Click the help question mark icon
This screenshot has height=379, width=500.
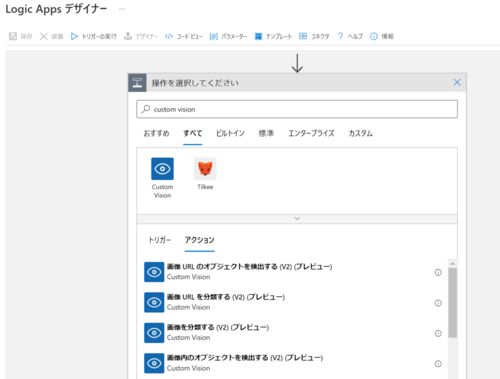tap(340, 36)
